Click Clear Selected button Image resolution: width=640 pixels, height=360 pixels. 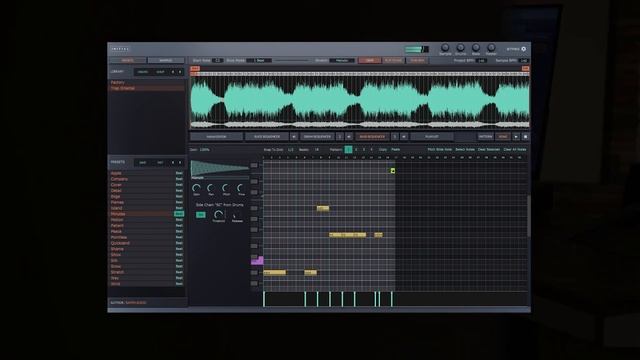[489, 150]
